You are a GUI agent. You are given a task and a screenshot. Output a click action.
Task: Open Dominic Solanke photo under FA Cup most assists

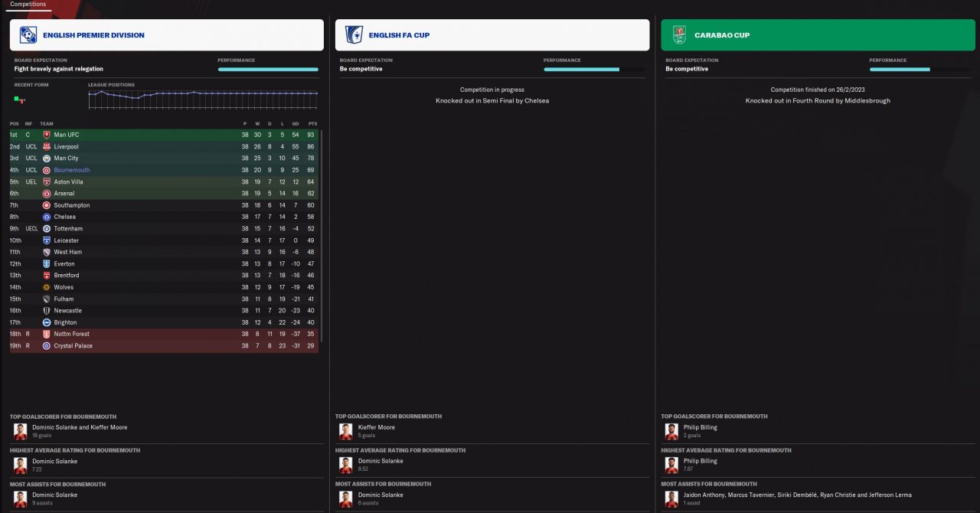pos(346,498)
